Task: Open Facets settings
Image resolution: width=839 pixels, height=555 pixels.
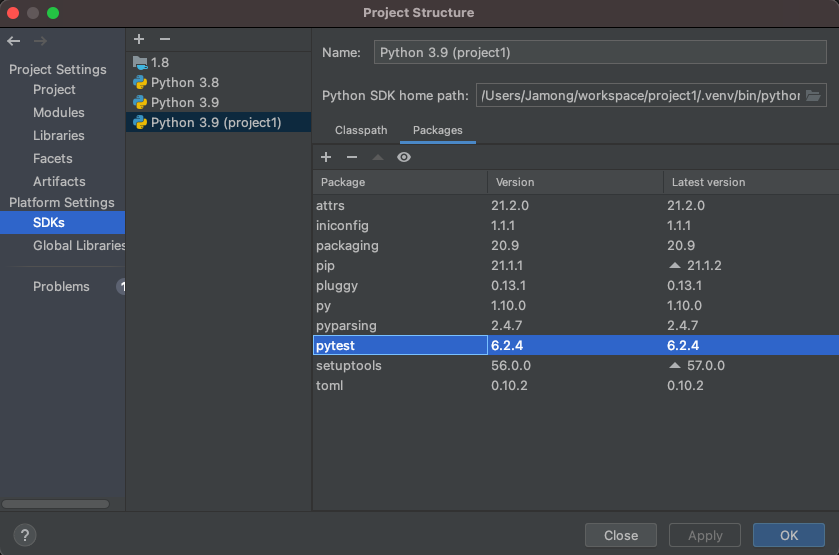Action: pyautogui.click(x=52, y=158)
